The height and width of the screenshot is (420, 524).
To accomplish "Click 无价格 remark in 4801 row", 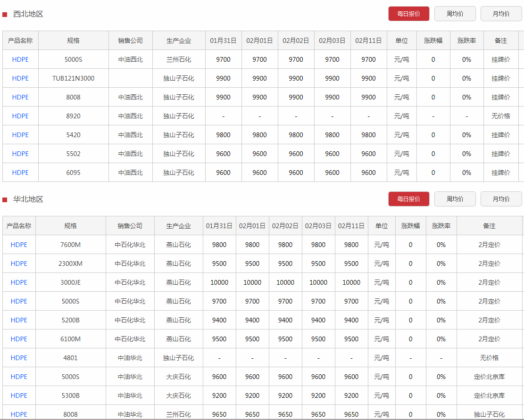I will pyautogui.click(x=489, y=358).
